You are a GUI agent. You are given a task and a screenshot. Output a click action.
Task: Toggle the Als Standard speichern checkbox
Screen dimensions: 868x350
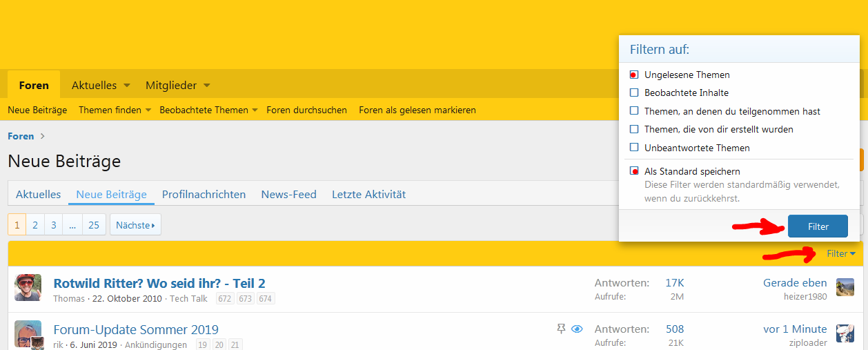634,171
